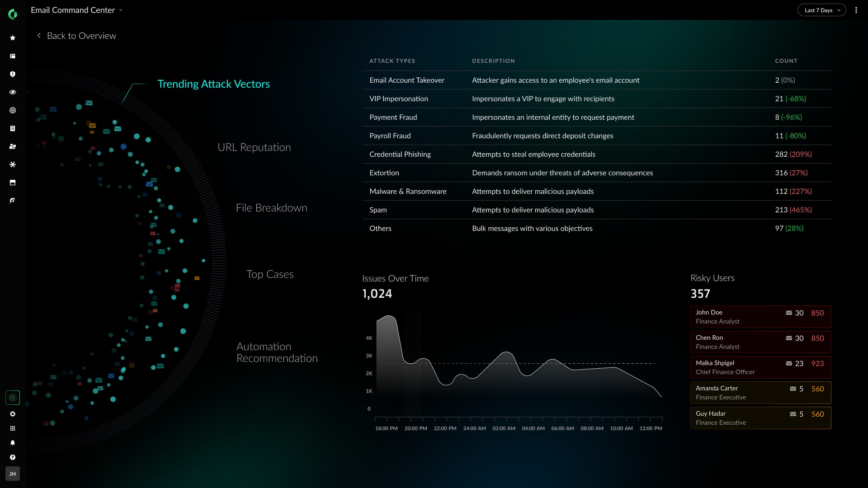Open the Amanda Carter risky user card
Screen dimensions: 868x488
[760, 393]
